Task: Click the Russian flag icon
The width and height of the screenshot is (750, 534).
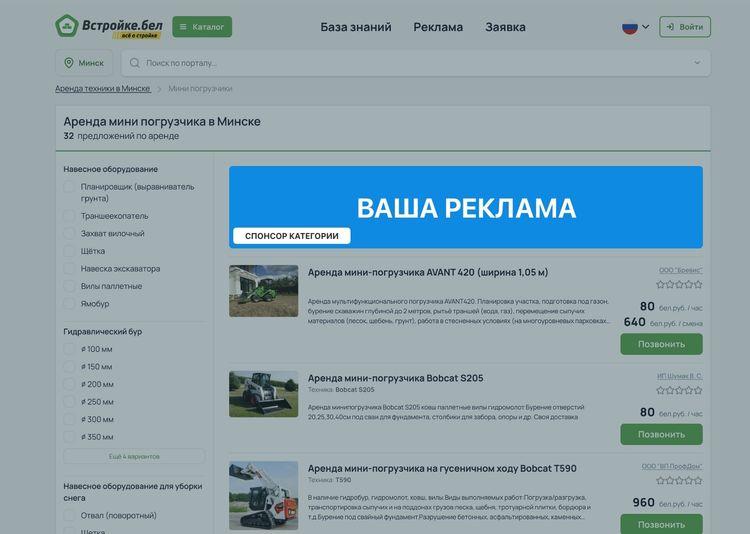Action: [630, 27]
